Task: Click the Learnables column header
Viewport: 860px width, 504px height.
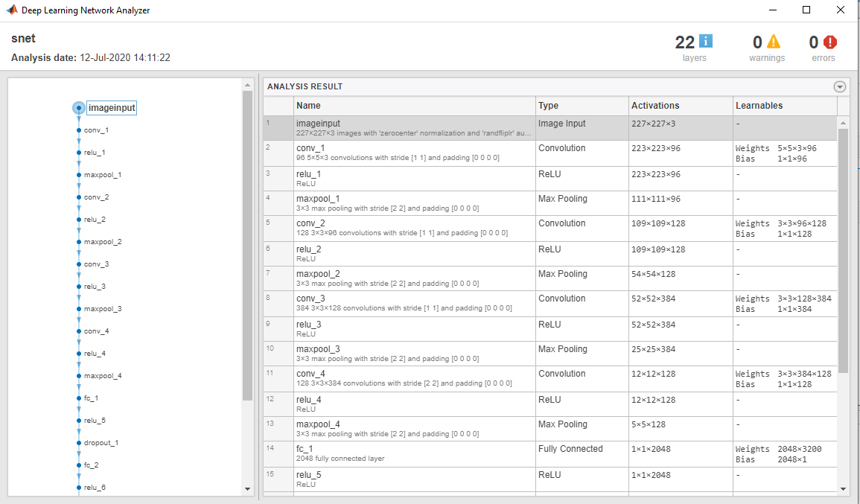Action: coord(786,105)
